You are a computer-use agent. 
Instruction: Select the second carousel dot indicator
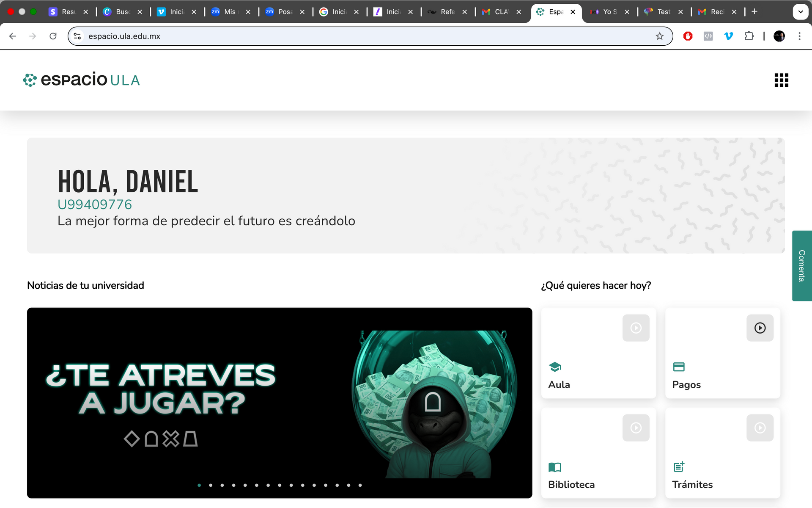click(211, 485)
